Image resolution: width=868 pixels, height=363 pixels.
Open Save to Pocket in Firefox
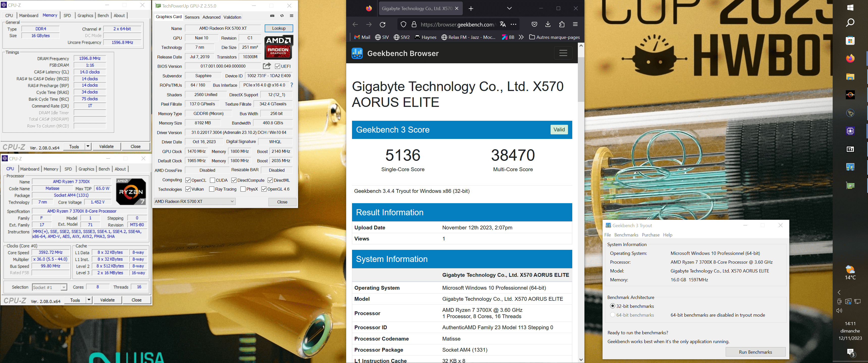(x=534, y=24)
